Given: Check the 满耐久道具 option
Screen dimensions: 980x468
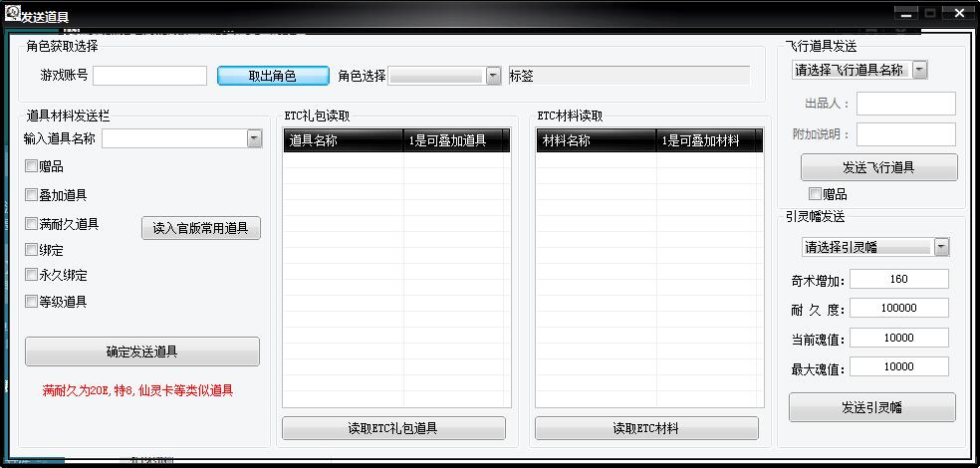Looking at the screenshot, I should [x=32, y=224].
